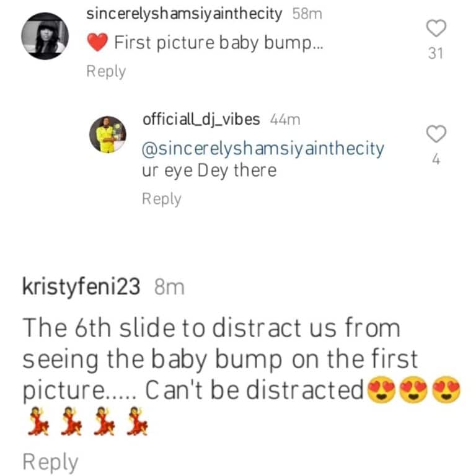The height and width of the screenshot is (476, 476).
Task: Click the heart-eyes emojis in kristyfeni23 comment
Action: tap(413, 391)
